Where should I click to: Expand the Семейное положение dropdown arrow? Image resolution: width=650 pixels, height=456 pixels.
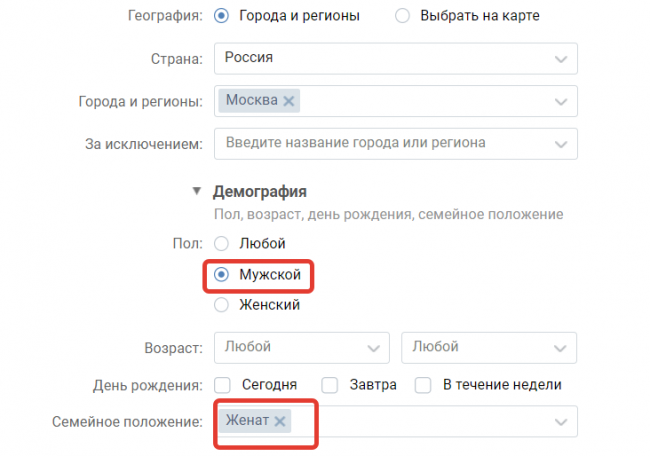pos(560,422)
